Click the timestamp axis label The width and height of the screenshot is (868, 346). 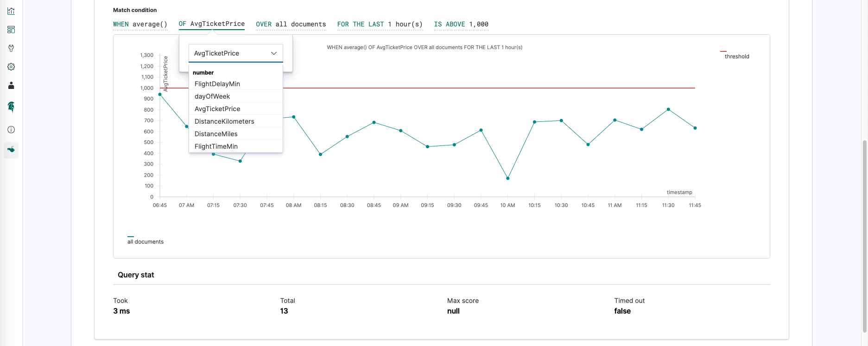click(x=679, y=192)
